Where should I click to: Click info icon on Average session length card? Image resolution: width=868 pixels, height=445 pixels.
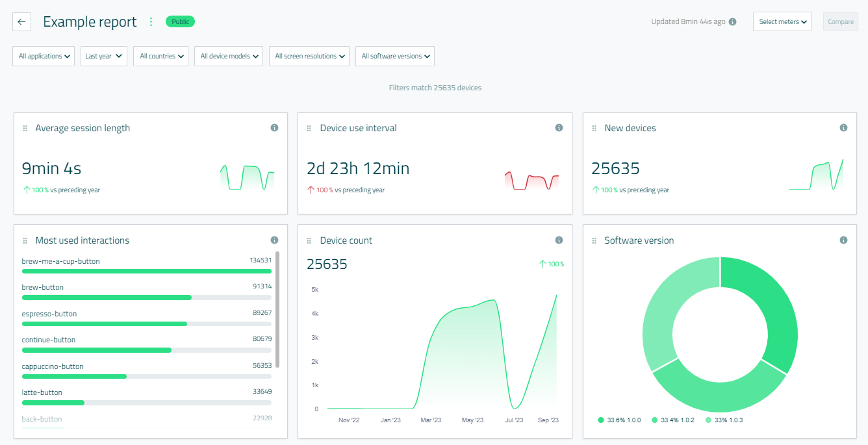(x=274, y=128)
